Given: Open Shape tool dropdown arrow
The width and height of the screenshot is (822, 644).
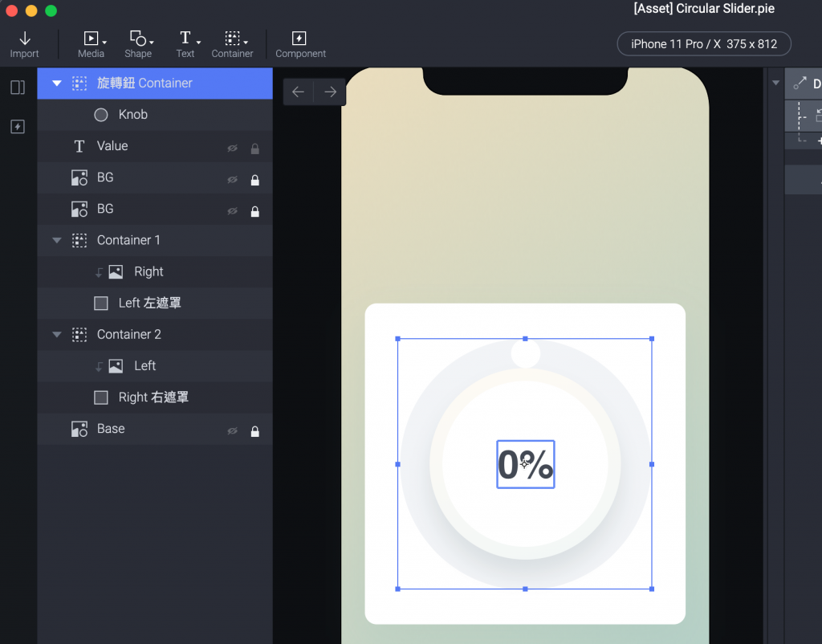Looking at the screenshot, I should pos(152,42).
